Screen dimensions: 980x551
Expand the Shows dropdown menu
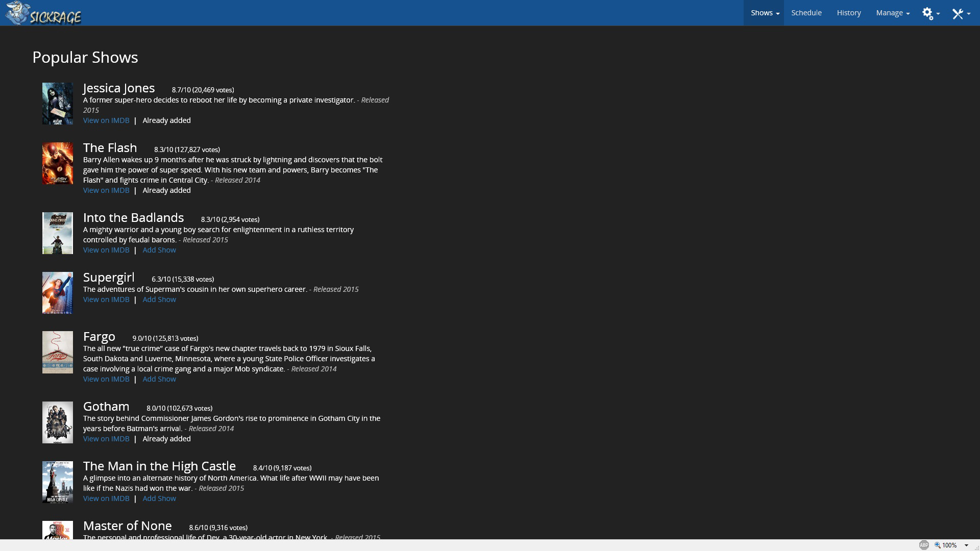tap(764, 13)
